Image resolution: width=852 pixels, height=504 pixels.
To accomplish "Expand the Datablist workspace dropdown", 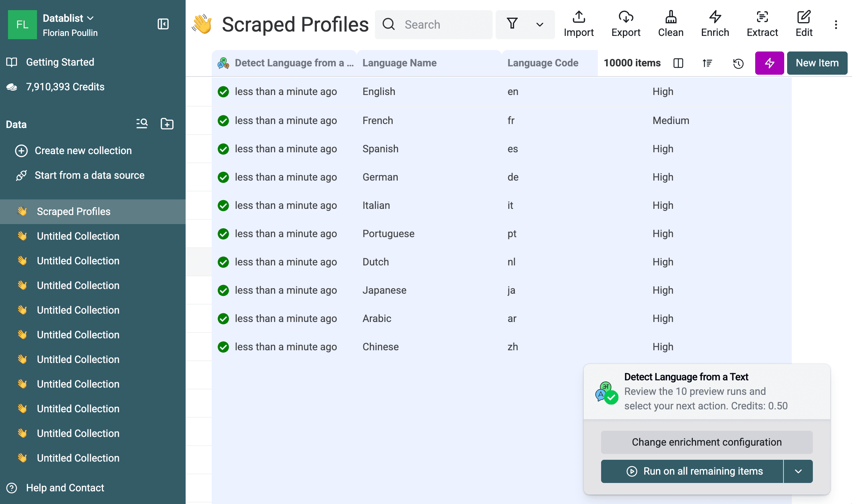I will click(68, 18).
